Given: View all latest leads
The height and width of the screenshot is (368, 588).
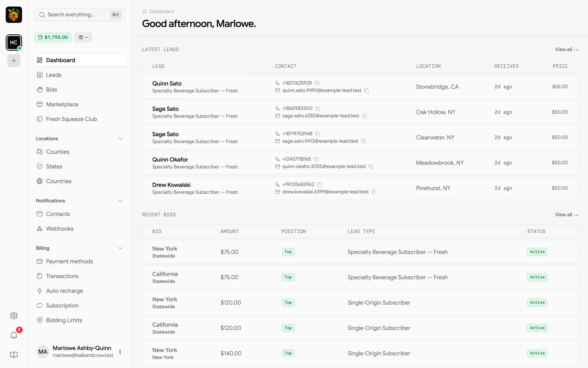Looking at the screenshot, I should pyautogui.click(x=566, y=49).
